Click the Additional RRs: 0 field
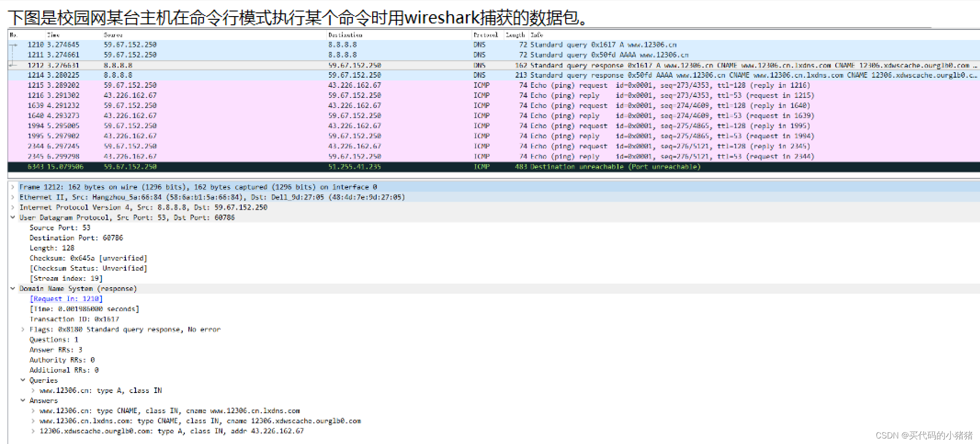Image resolution: width=980 pixels, height=444 pixels. [x=64, y=370]
